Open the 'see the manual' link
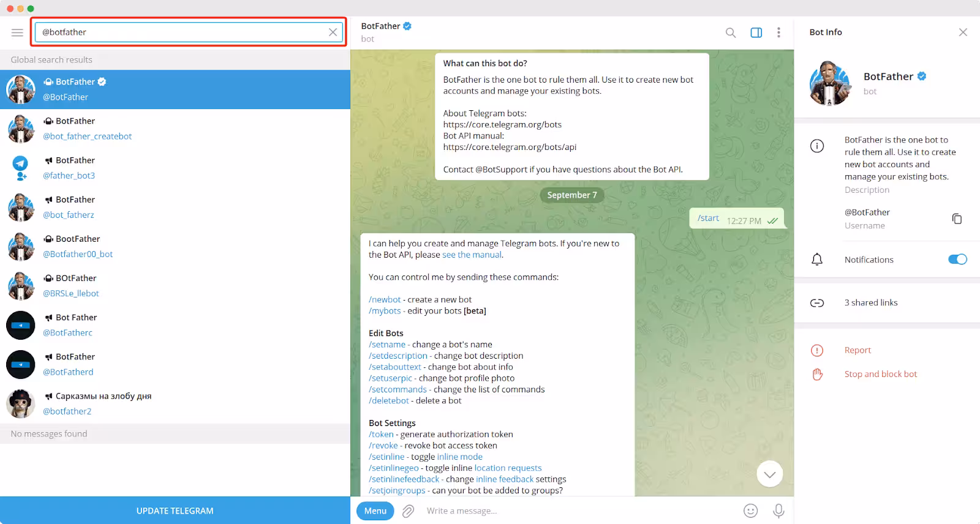This screenshot has height=524, width=980. [x=472, y=255]
